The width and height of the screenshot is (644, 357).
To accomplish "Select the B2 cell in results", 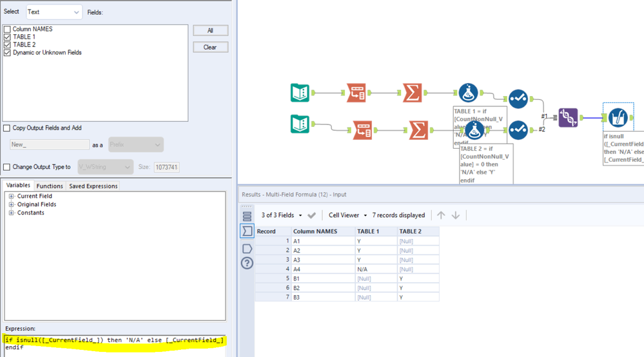I will tap(323, 288).
